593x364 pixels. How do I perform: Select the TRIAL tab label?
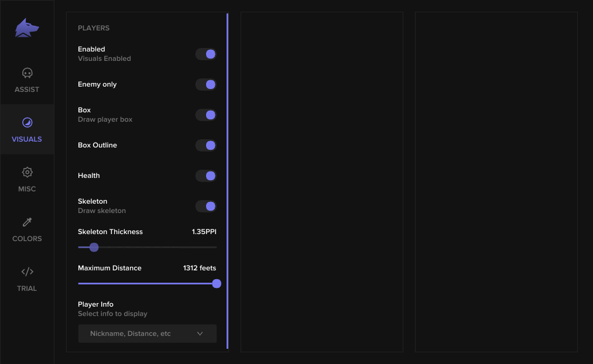tap(27, 289)
